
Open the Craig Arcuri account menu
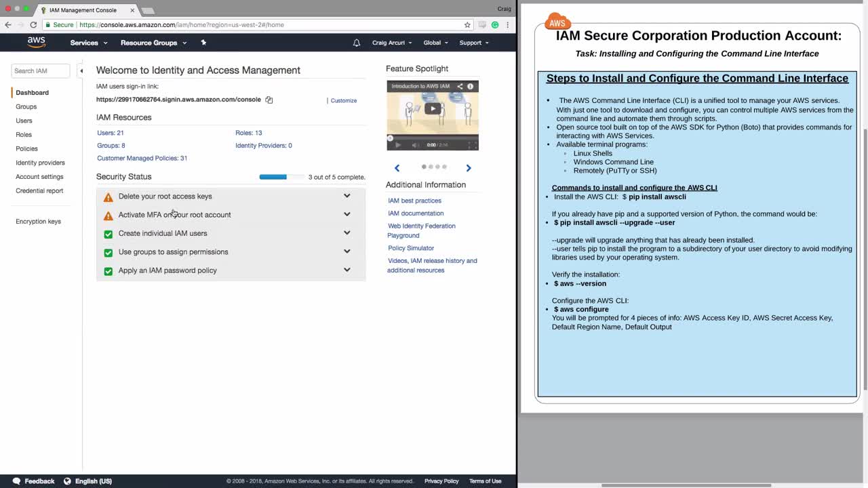[x=392, y=43]
